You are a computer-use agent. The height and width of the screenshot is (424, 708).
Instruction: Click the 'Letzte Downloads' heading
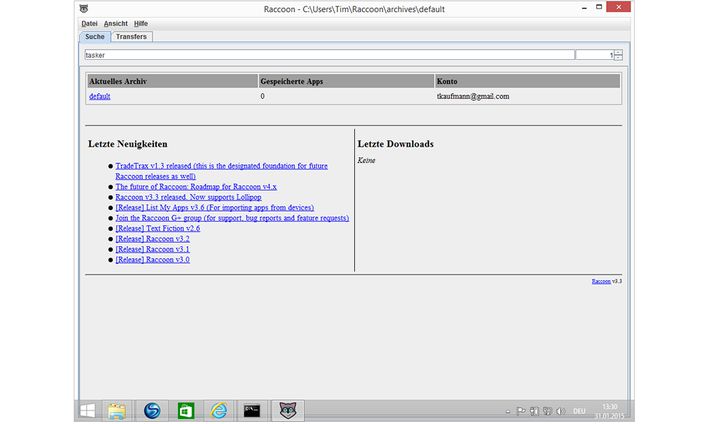pos(396,144)
